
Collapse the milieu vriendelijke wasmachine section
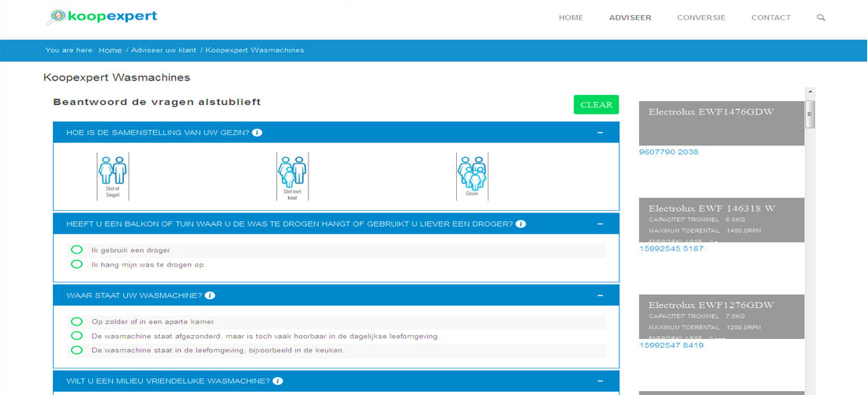pyautogui.click(x=600, y=381)
